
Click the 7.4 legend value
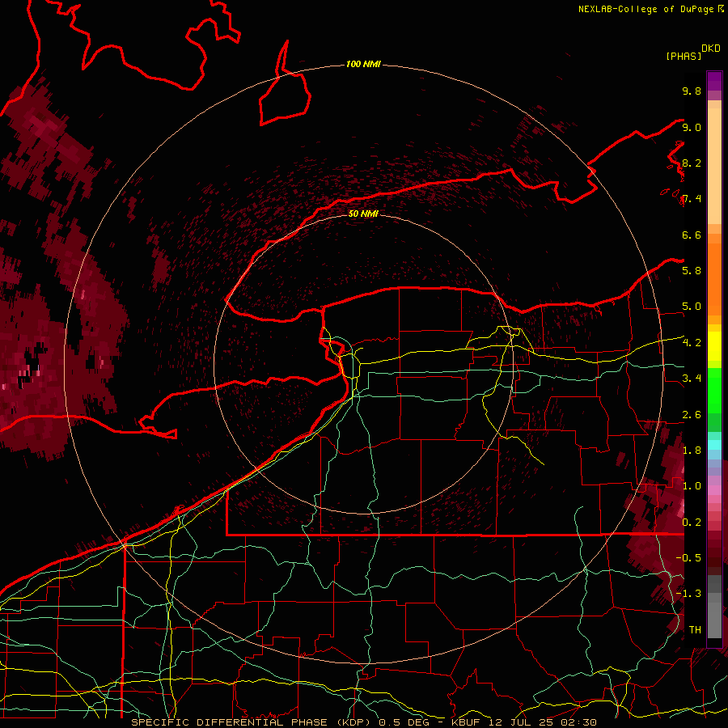(692, 199)
